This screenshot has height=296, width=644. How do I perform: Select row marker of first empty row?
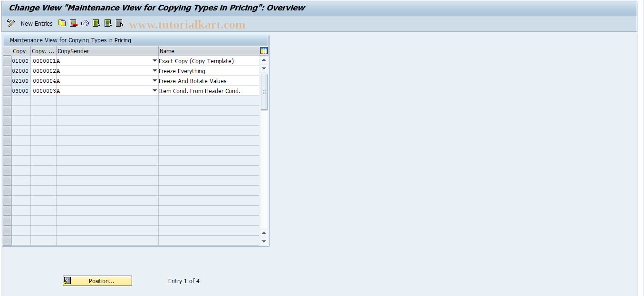point(7,101)
